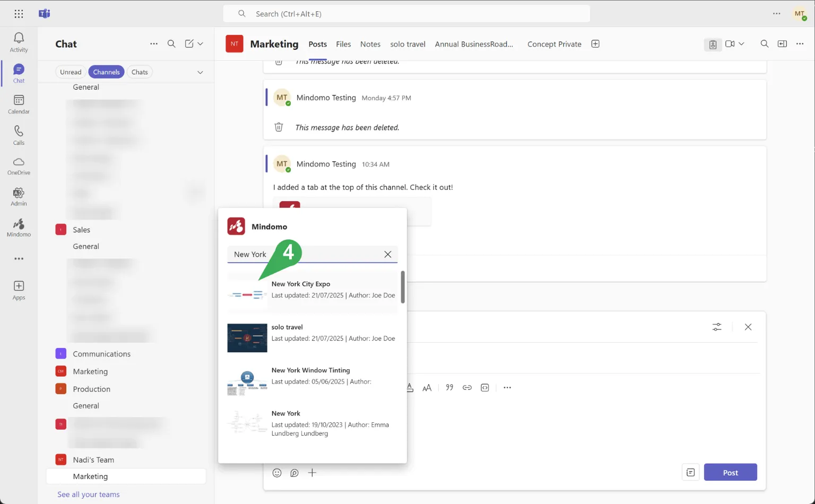
Task: Switch to the Notes tab
Action: pos(370,44)
